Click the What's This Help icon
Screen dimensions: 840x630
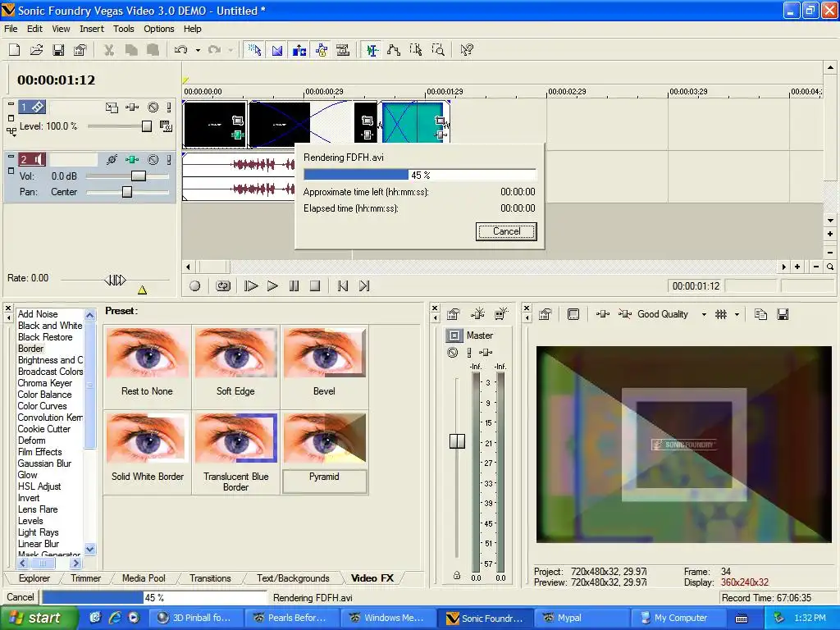point(467,50)
